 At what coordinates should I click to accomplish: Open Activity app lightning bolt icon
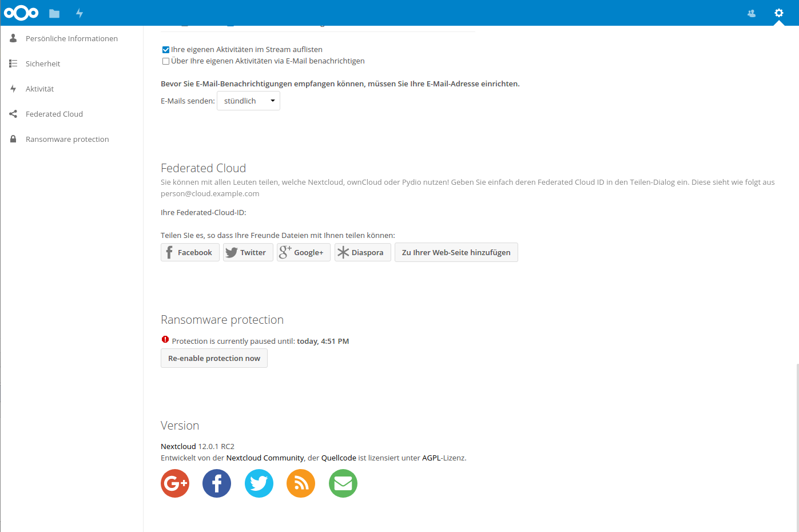coord(79,13)
